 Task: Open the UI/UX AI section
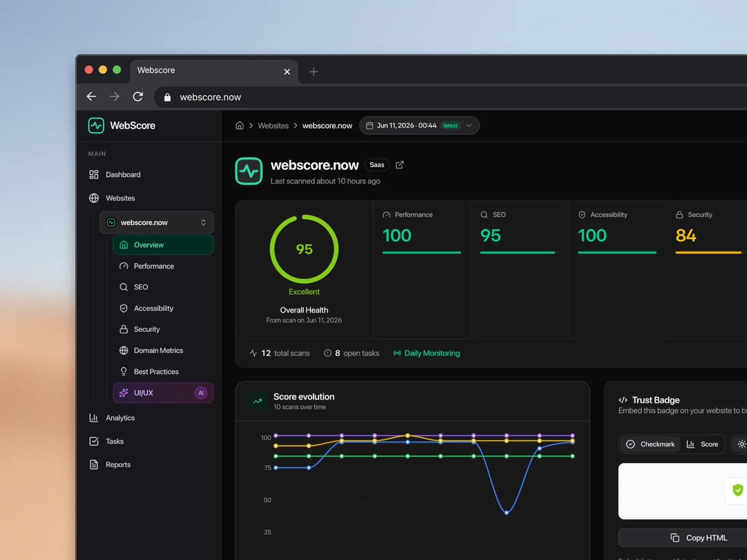tap(163, 393)
